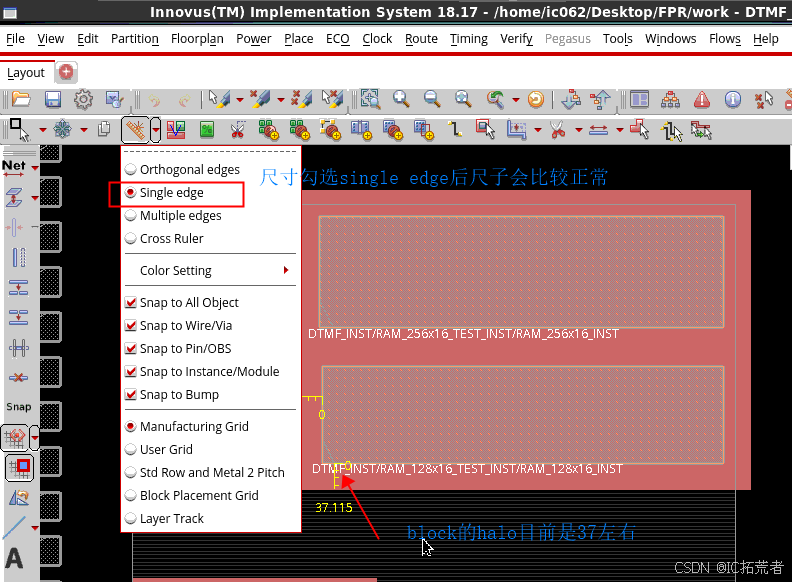The height and width of the screenshot is (582, 792).
Task: Click the red-blue square grid icon
Action: pyautogui.click(x=20, y=467)
